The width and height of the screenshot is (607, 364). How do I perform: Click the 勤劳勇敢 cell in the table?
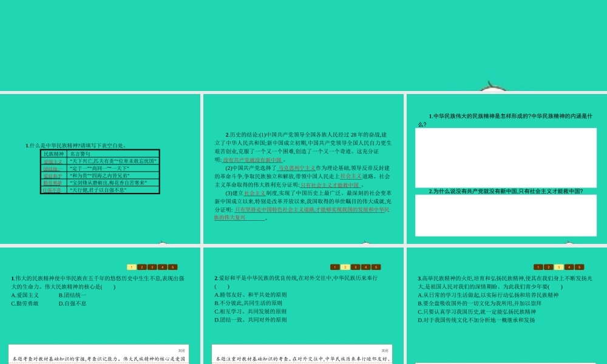[x=53, y=183]
